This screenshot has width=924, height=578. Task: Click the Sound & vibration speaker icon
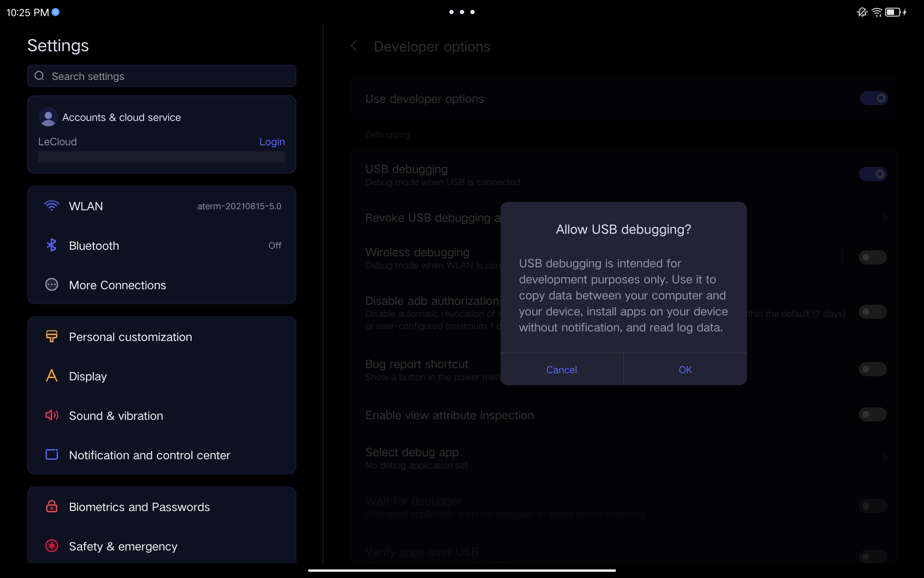pyautogui.click(x=51, y=415)
